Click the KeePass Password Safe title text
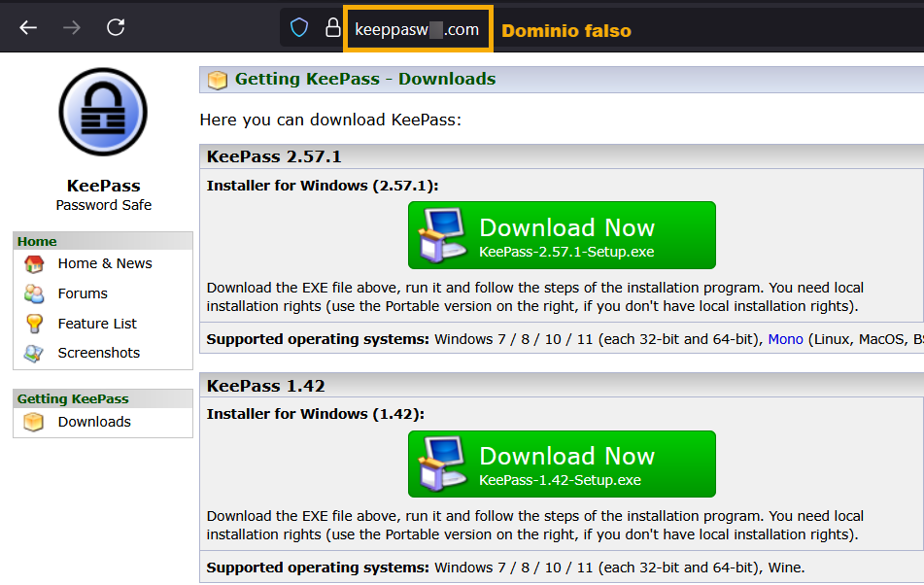Image resolution: width=924 pixels, height=585 pixels. click(x=103, y=195)
